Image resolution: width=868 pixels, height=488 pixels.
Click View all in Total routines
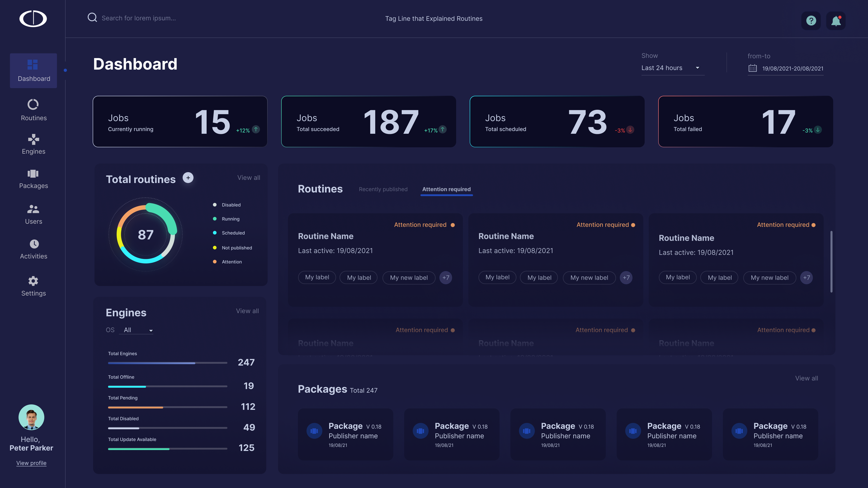[x=249, y=178]
